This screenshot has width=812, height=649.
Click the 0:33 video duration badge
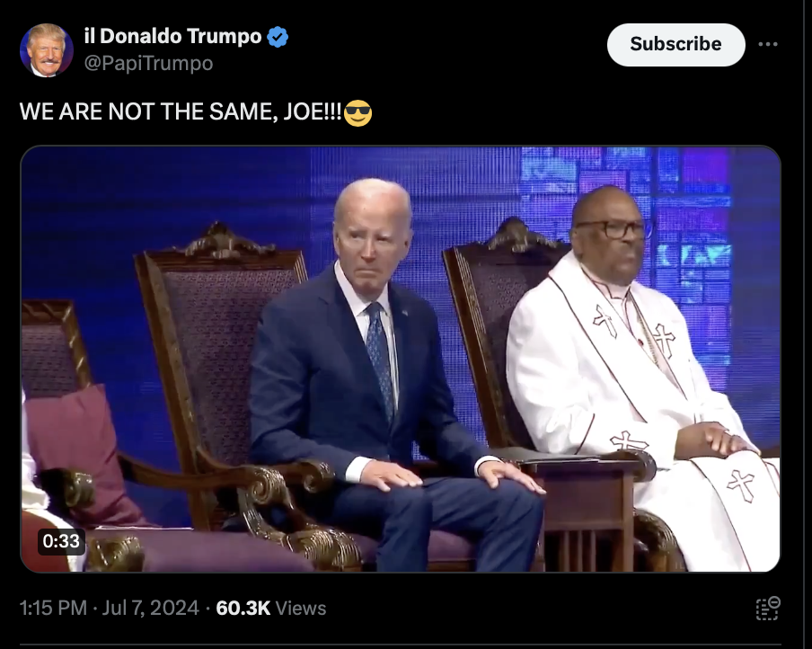[x=61, y=541]
